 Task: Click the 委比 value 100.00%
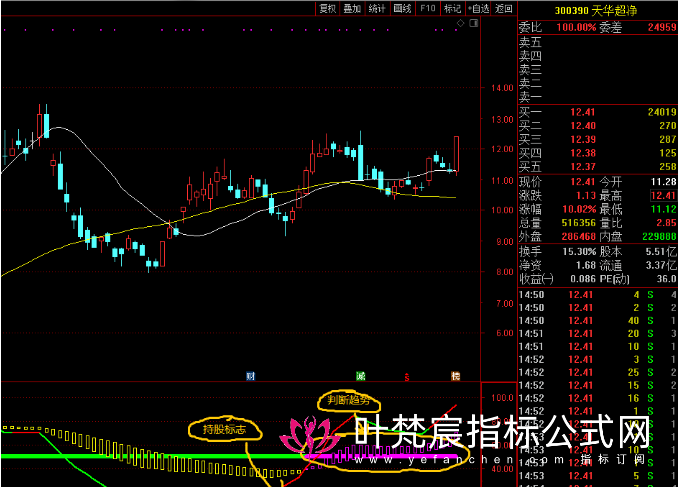[576, 27]
